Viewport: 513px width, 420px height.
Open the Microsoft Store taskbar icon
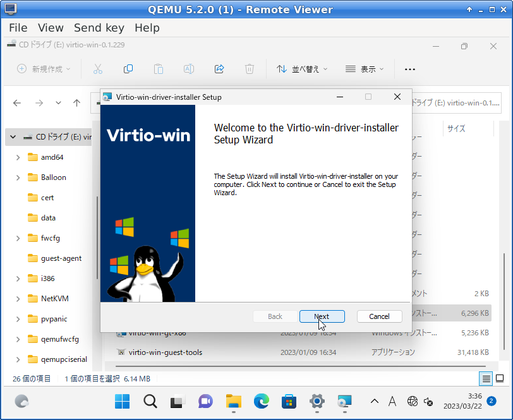[x=289, y=401]
